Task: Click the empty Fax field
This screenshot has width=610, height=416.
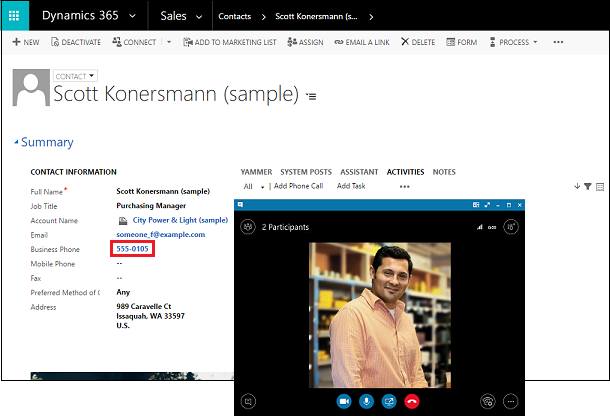Action: [x=119, y=278]
